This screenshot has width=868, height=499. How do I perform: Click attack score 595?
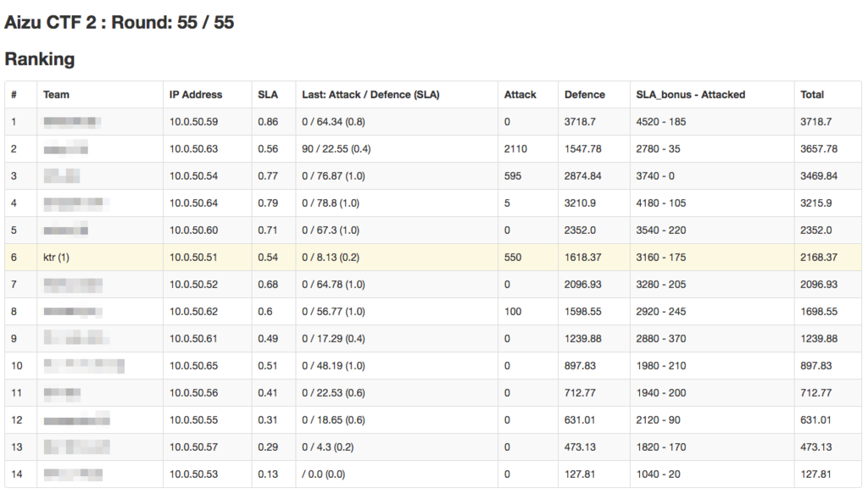tap(513, 176)
